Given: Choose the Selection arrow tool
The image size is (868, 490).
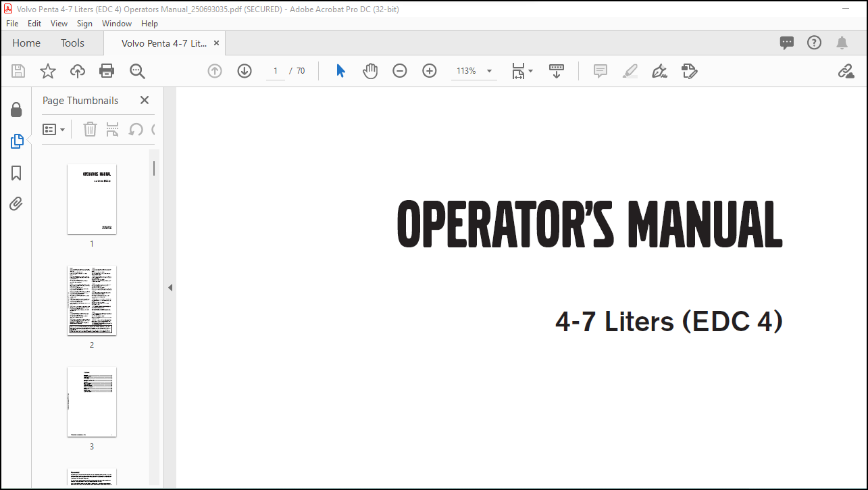Looking at the screenshot, I should 340,71.
